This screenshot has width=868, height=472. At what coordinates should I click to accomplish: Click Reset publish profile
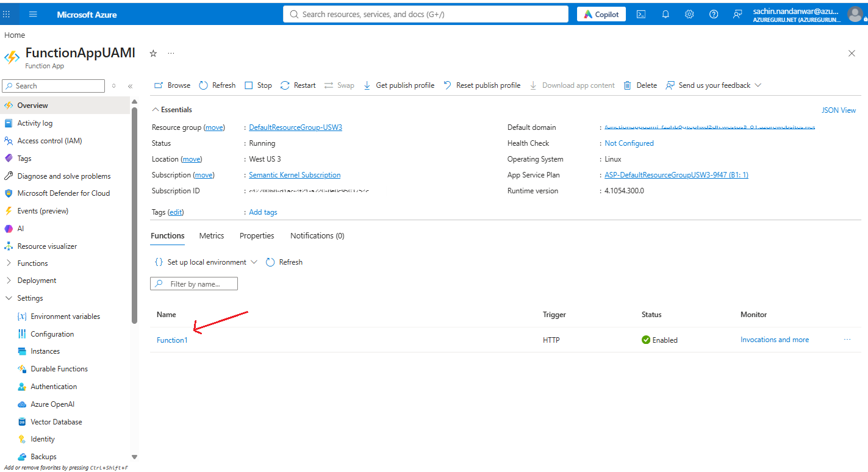482,85
